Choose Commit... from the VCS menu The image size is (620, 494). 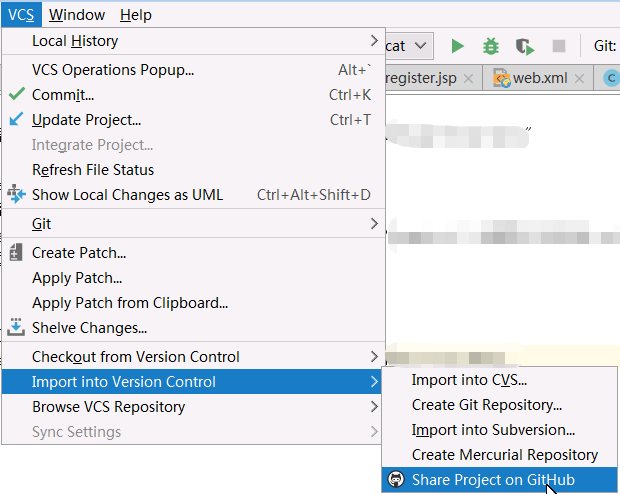(193, 95)
